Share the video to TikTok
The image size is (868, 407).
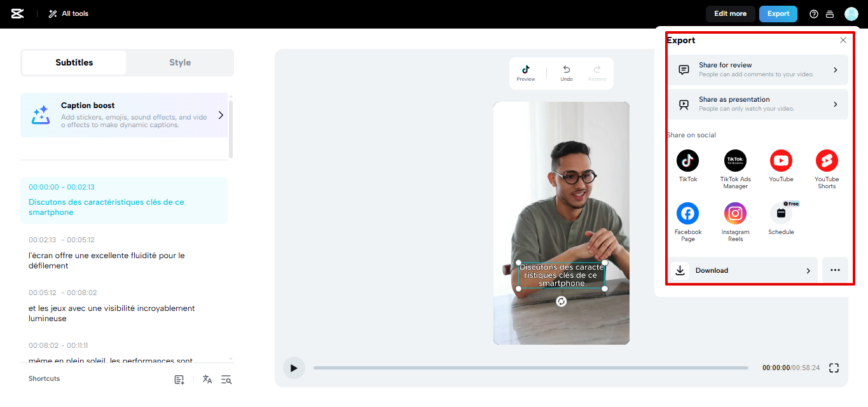pos(687,161)
